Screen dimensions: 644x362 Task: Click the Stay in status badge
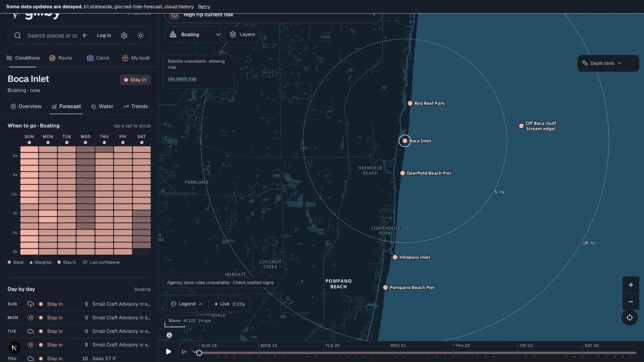pyautogui.click(x=135, y=80)
